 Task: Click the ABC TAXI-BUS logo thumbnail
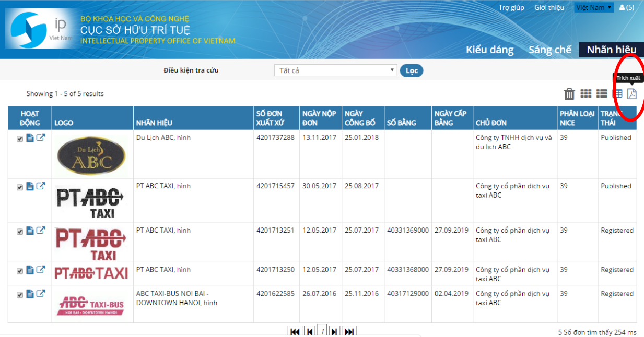coord(91,305)
